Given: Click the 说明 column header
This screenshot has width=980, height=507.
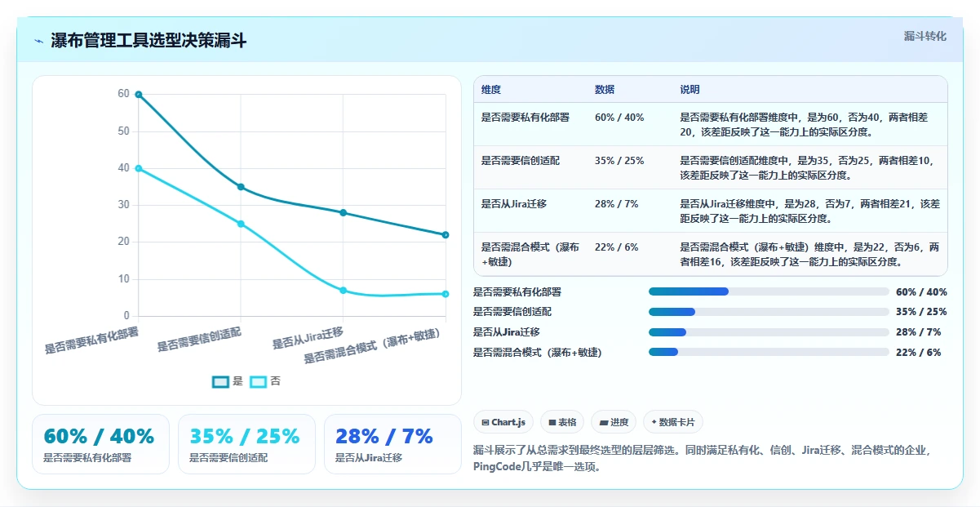Looking at the screenshot, I should point(690,90).
